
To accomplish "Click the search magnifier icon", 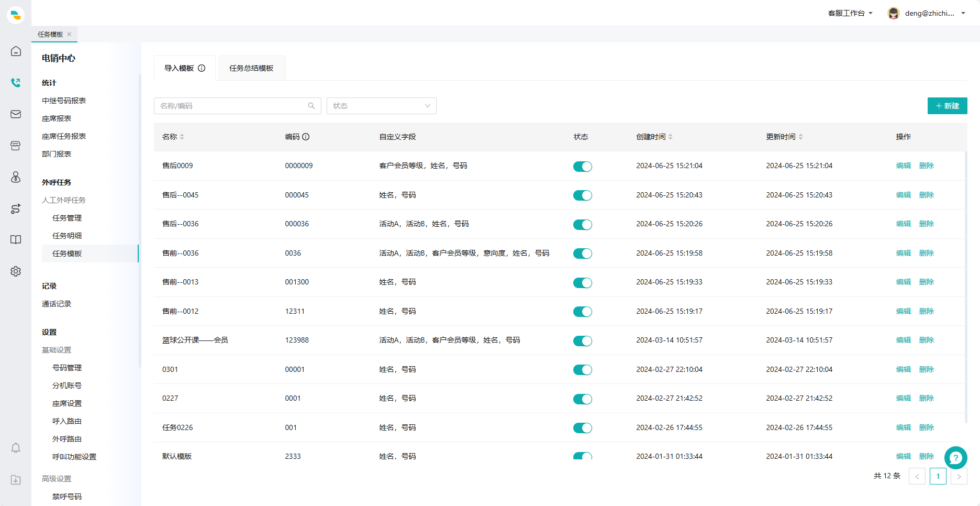I will pyautogui.click(x=311, y=106).
